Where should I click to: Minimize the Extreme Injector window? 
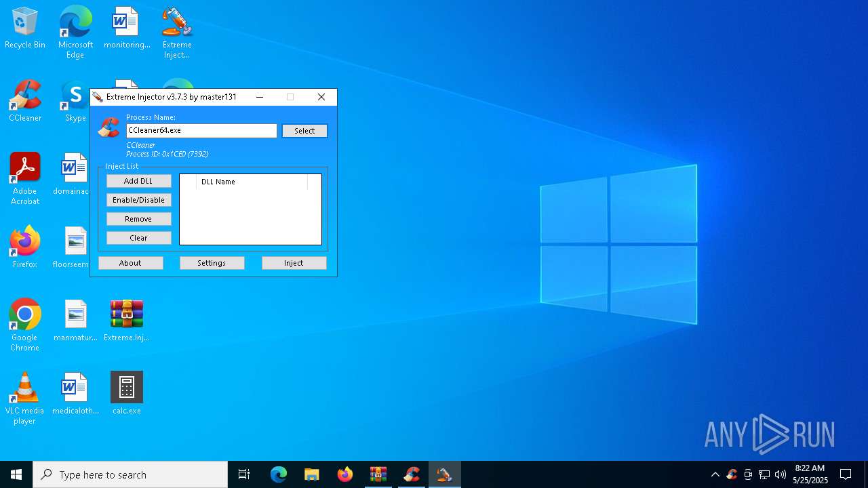[260, 97]
